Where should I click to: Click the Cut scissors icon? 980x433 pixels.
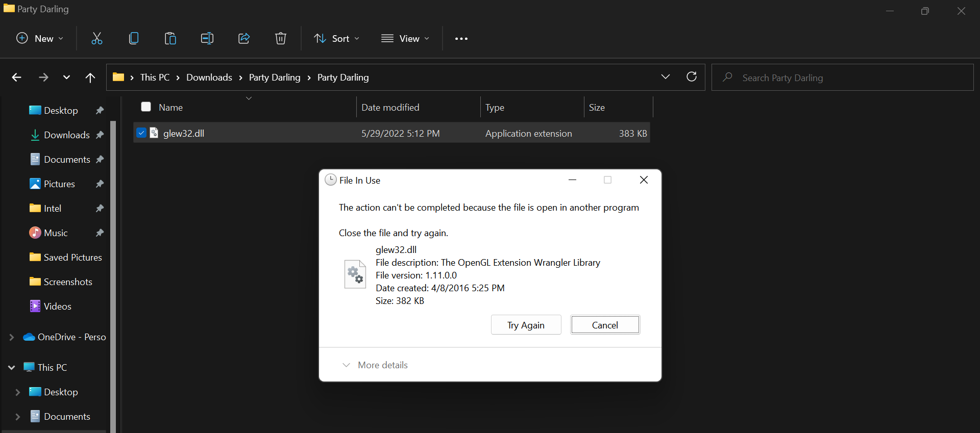[97, 38]
